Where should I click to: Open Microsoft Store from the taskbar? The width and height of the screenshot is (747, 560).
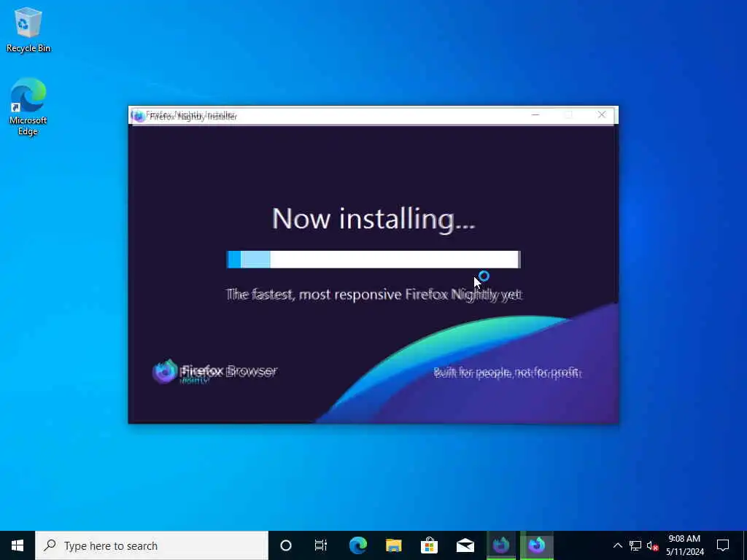[x=429, y=545]
